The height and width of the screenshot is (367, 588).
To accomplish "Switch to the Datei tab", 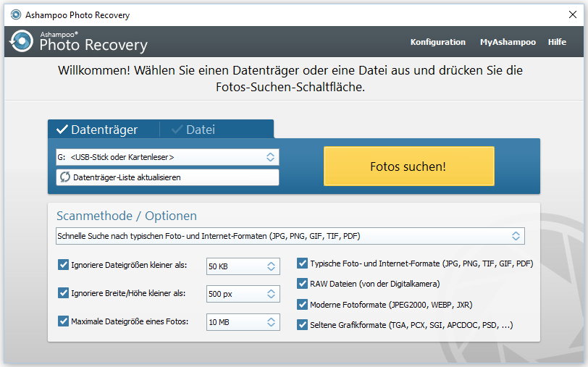I will pos(217,130).
